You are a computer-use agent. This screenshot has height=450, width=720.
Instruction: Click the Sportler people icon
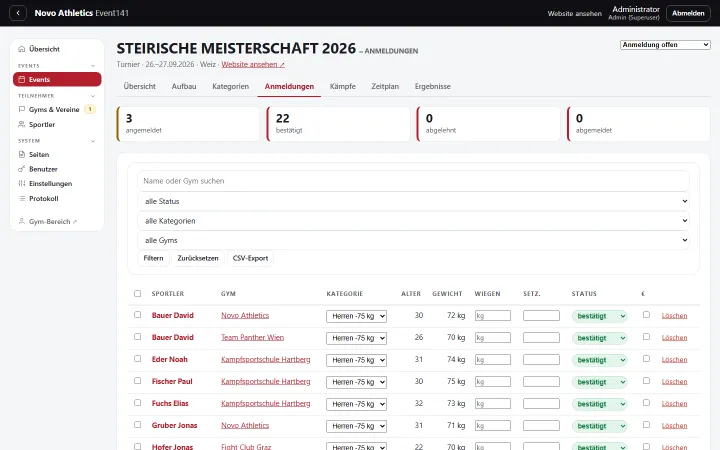pyautogui.click(x=22, y=124)
